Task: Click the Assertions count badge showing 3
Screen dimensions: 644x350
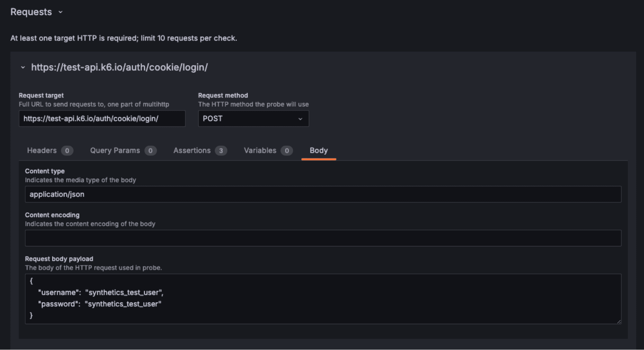Action: coord(221,150)
